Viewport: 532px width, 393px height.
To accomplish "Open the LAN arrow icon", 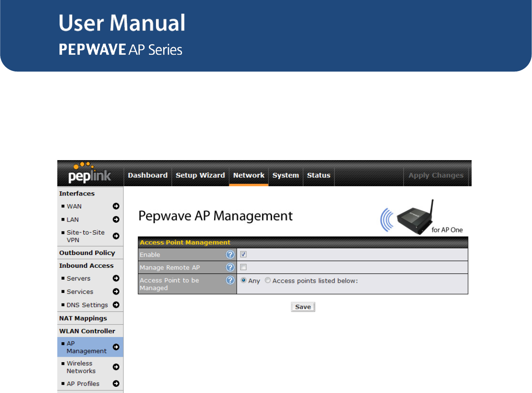I will pyautogui.click(x=116, y=219).
